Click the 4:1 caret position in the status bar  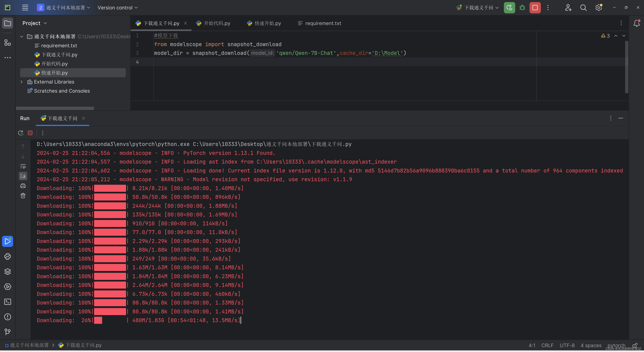(x=532, y=345)
